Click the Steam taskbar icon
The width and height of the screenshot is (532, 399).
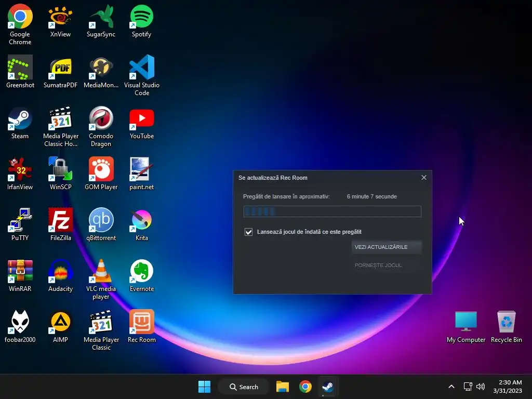[328, 387]
